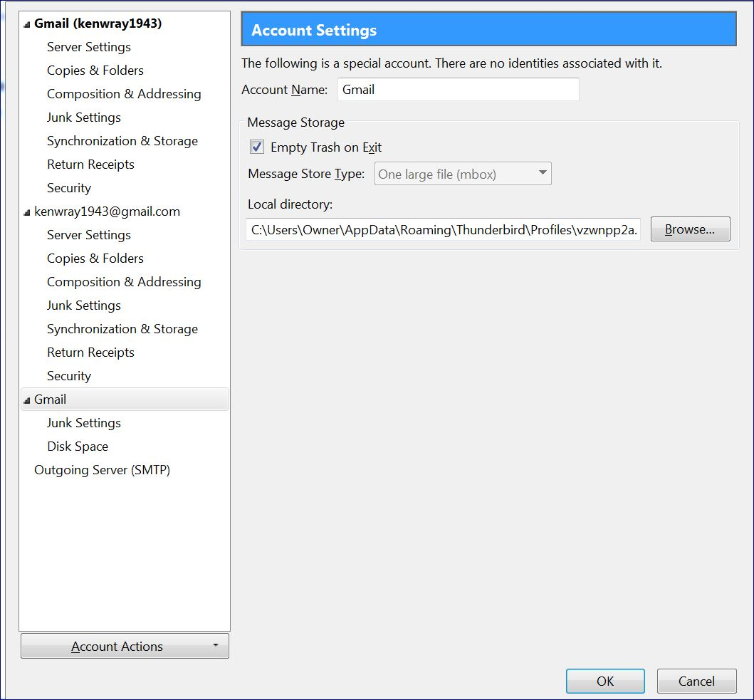
Task: Click the Account Actions button label
Action: [x=117, y=646]
